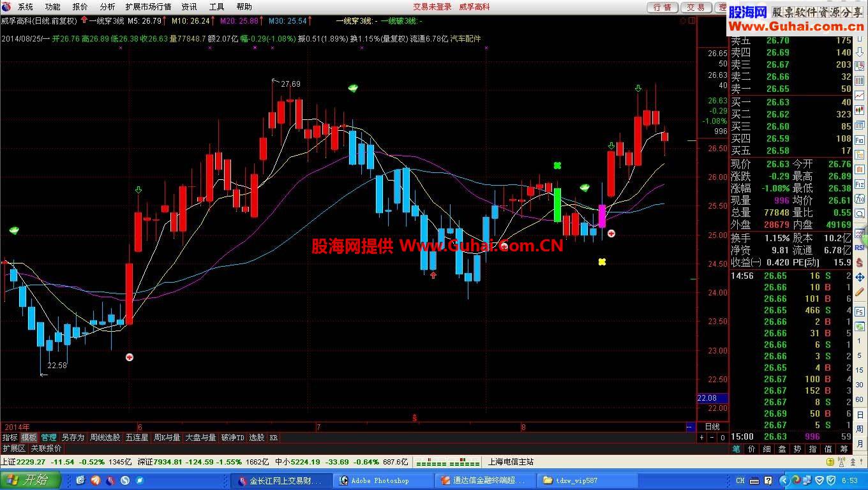Click the F10 company info icon
Screen dimensions: 868x490
coord(860,140)
